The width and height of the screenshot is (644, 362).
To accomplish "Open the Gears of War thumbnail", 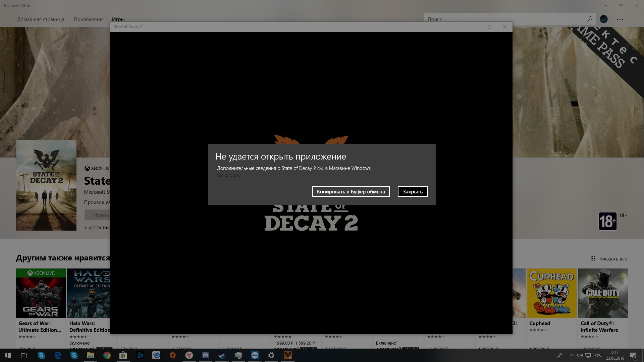I will coord(41,293).
